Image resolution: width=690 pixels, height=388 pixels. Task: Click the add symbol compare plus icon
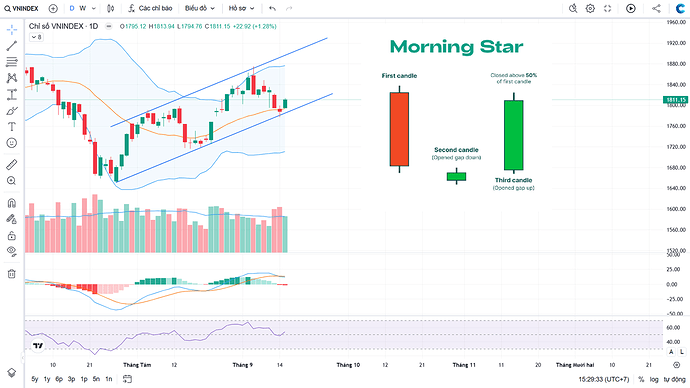click(x=53, y=8)
